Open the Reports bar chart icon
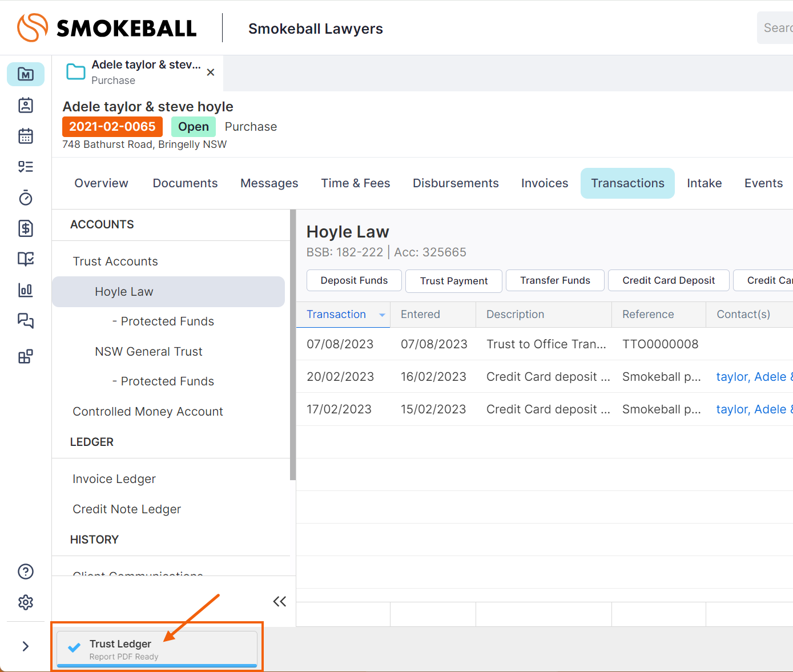793x672 pixels. 26,290
